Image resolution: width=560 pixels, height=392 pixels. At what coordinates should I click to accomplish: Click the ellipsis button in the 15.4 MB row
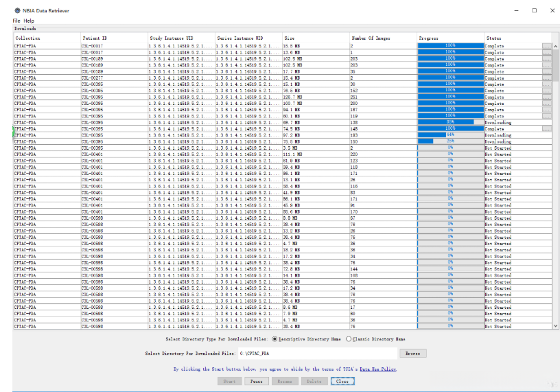547,78
